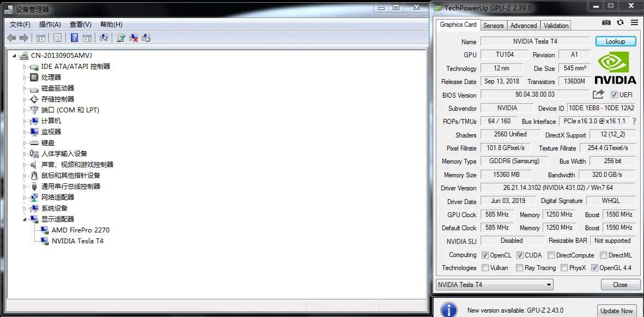Click BIOS export share icon
644x317 pixels.
click(x=598, y=94)
